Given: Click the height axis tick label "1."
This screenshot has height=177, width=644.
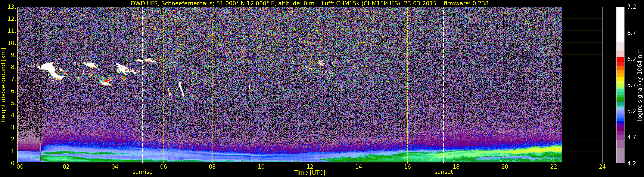Looking at the screenshot, I should (13, 151).
